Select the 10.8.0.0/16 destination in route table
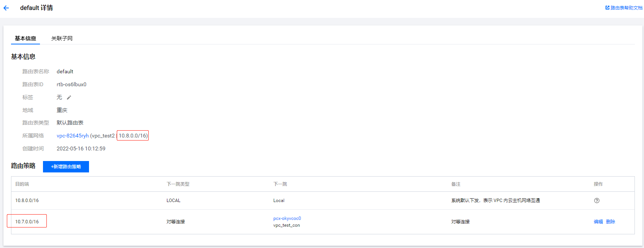Screen dimensions: 644x248 (27, 201)
